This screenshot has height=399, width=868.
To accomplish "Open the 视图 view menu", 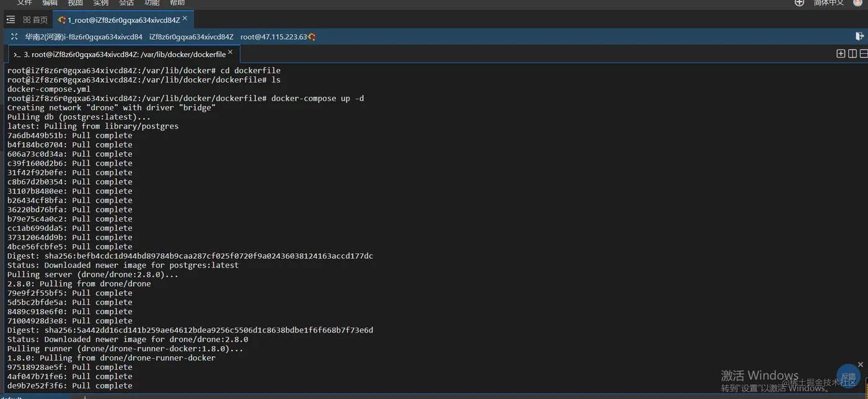I will 76,2.
